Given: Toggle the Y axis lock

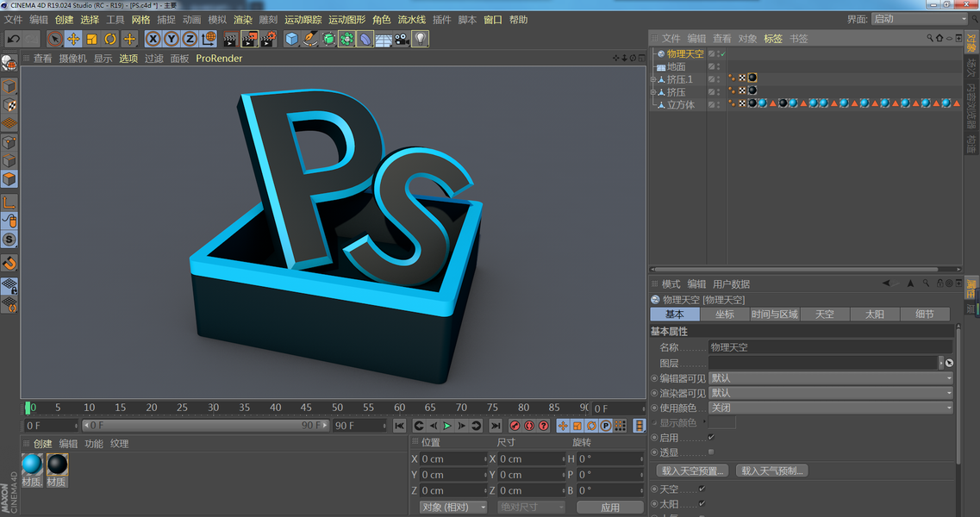Looking at the screenshot, I should [x=172, y=39].
